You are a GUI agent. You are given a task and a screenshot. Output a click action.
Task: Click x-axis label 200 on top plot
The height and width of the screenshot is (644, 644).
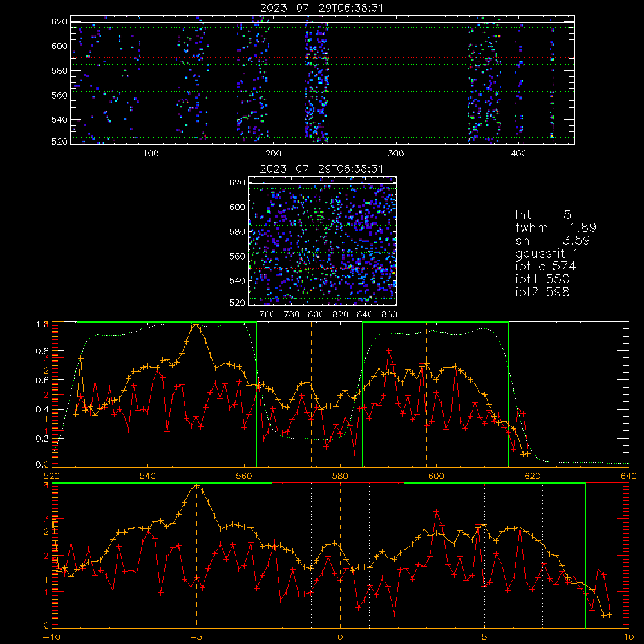273,153
